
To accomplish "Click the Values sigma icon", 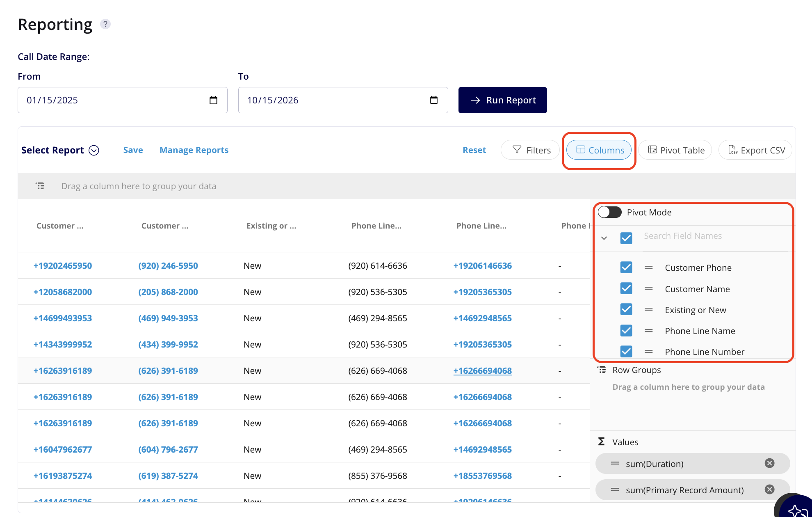I will pos(601,442).
